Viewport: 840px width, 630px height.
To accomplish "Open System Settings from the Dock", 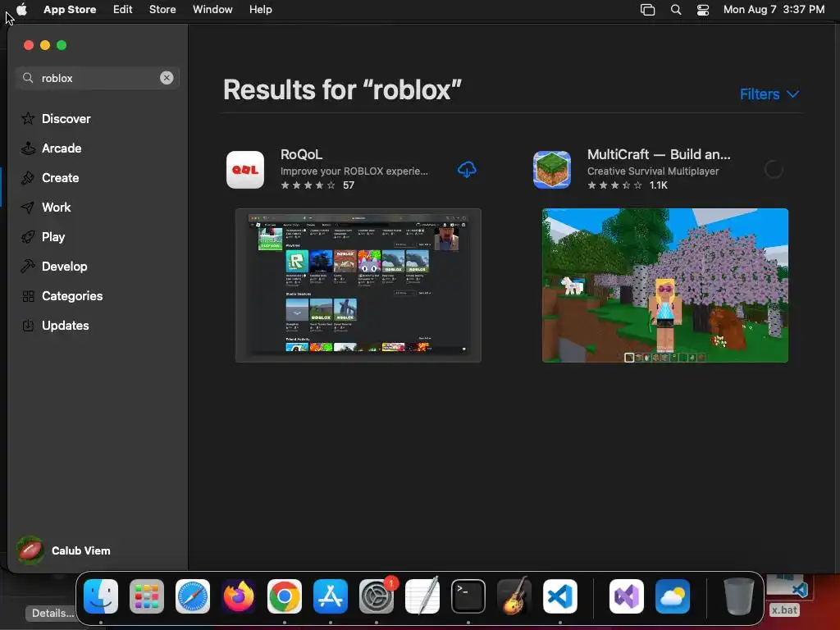I will (x=377, y=596).
